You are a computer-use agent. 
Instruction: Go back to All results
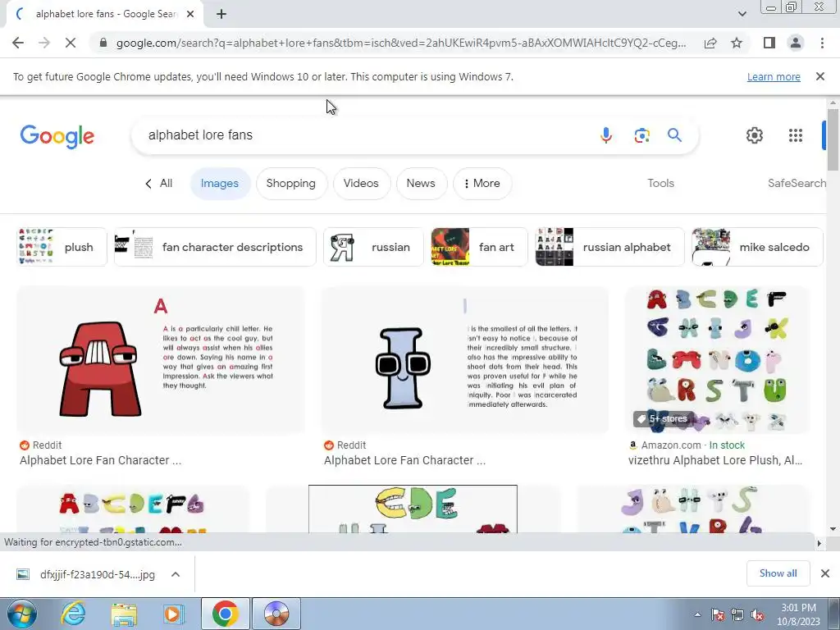tap(158, 183)
